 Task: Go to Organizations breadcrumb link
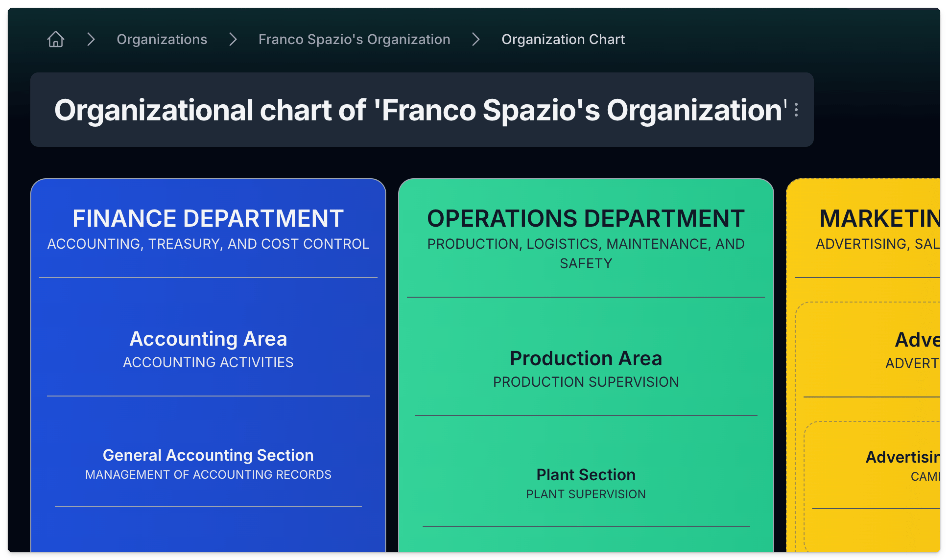click(x=162, y=39)
